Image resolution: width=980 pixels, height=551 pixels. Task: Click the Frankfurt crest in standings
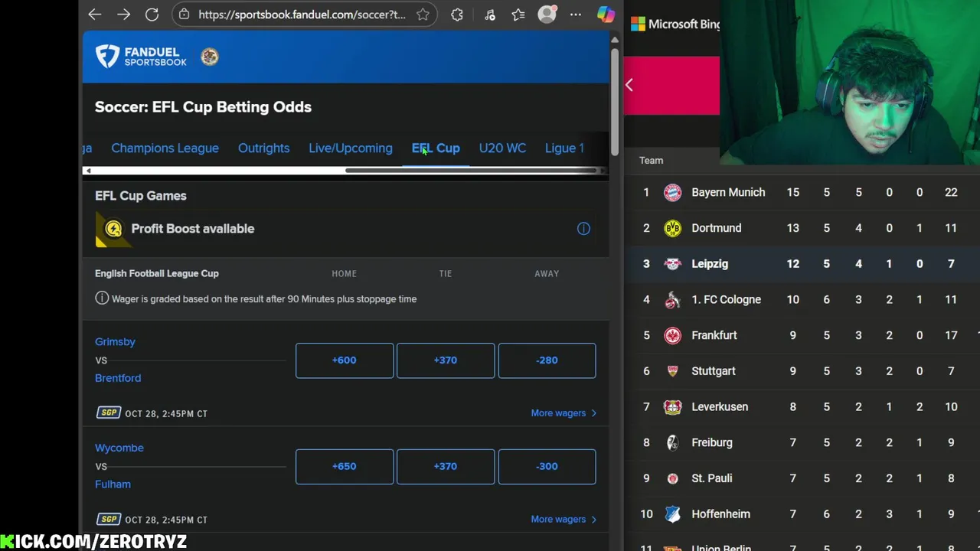coord(672,335)
